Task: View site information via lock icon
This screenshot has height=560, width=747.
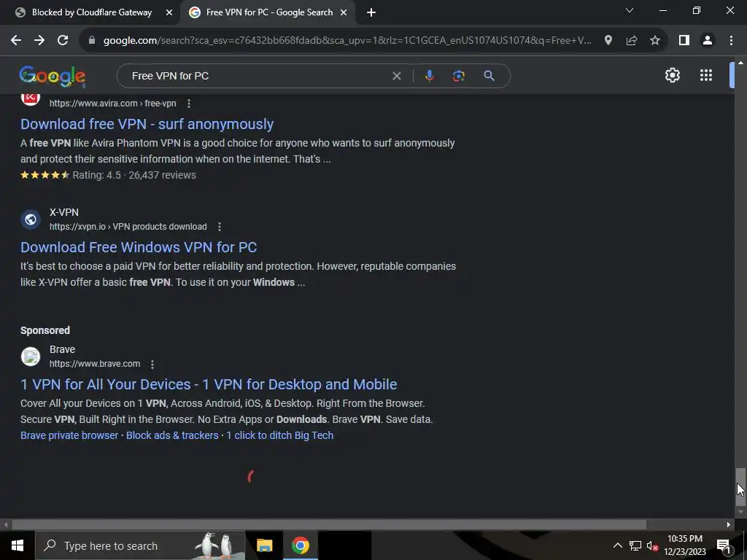Action: [x=92, y=41]
